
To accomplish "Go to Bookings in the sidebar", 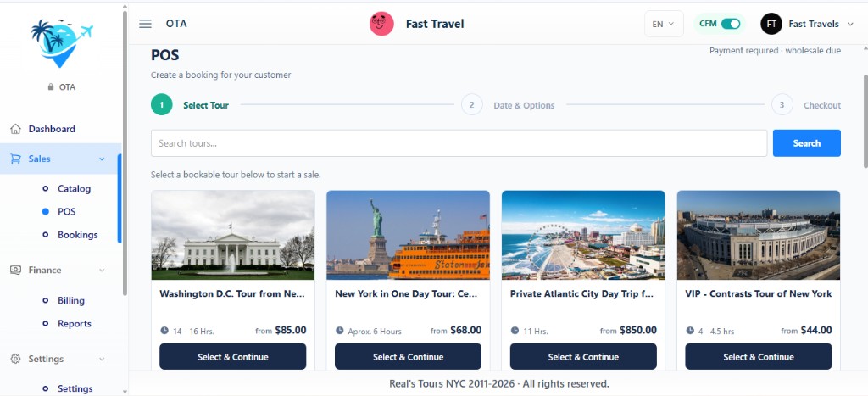I will point(77,235).
